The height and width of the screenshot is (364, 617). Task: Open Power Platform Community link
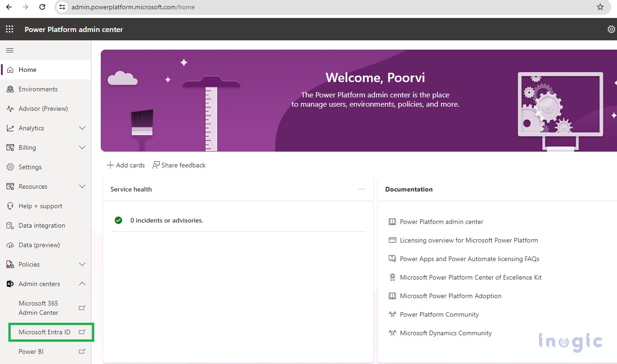tap(439, 314)
